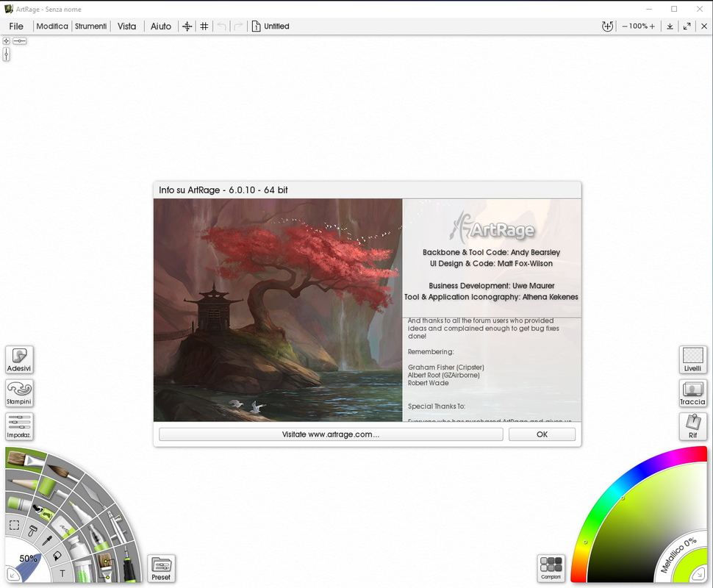
Task: Click the Visitate www.artrage.com button
Action: [331, 434]
